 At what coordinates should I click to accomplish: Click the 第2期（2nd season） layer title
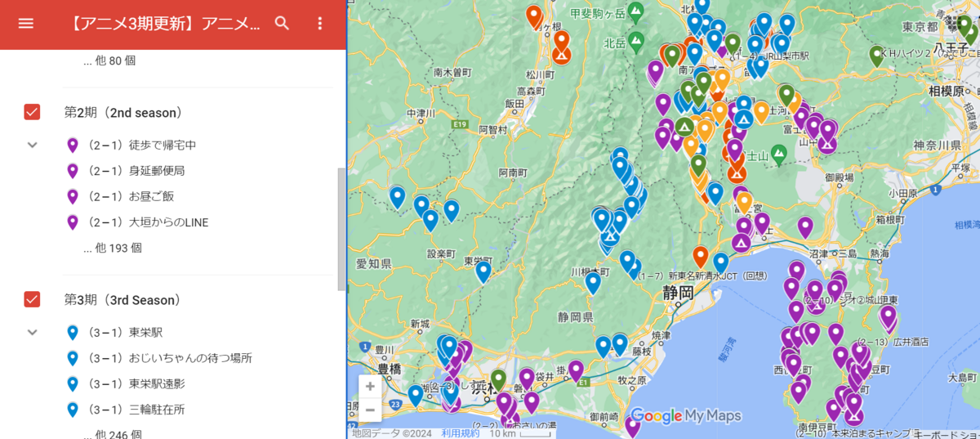click(x=123, y=112)
